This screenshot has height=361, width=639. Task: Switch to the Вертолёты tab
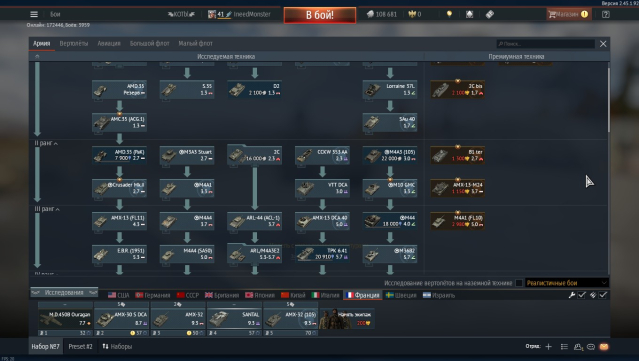[x=74, y=44]
